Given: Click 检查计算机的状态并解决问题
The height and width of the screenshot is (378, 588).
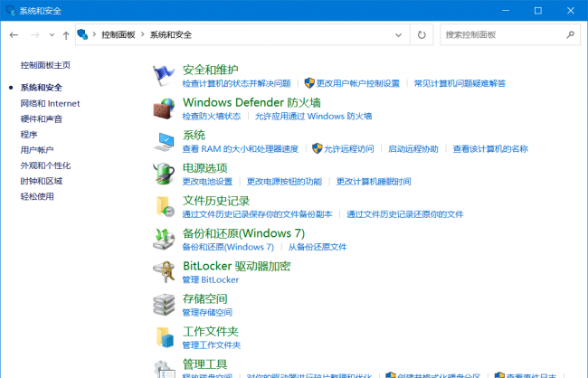Looking at the screenshot, I should (237, 83).
